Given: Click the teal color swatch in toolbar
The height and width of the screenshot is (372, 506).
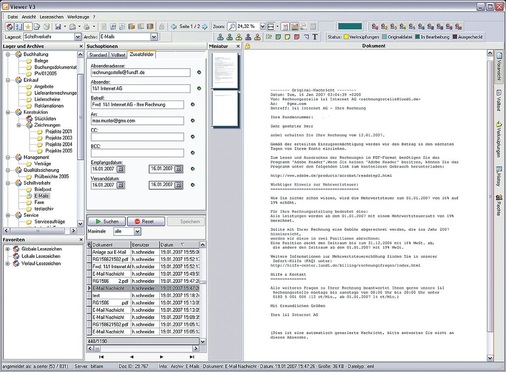Looking at the screenshot, I should [350, 26].
